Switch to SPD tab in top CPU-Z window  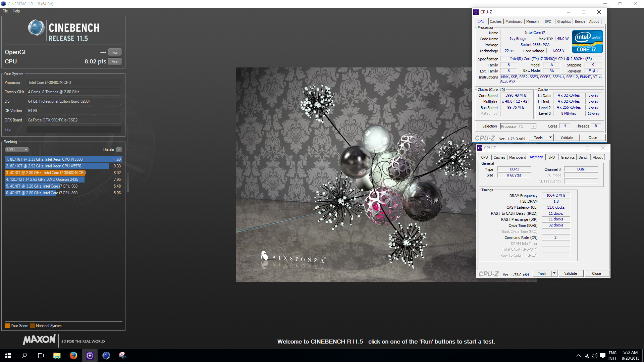(x=548, y=21)
